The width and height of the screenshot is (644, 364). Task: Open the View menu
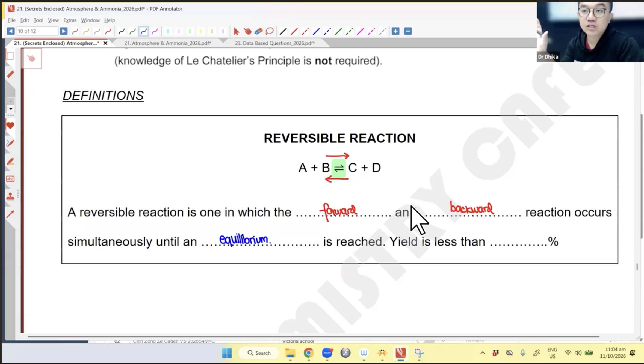click(53, 20)
